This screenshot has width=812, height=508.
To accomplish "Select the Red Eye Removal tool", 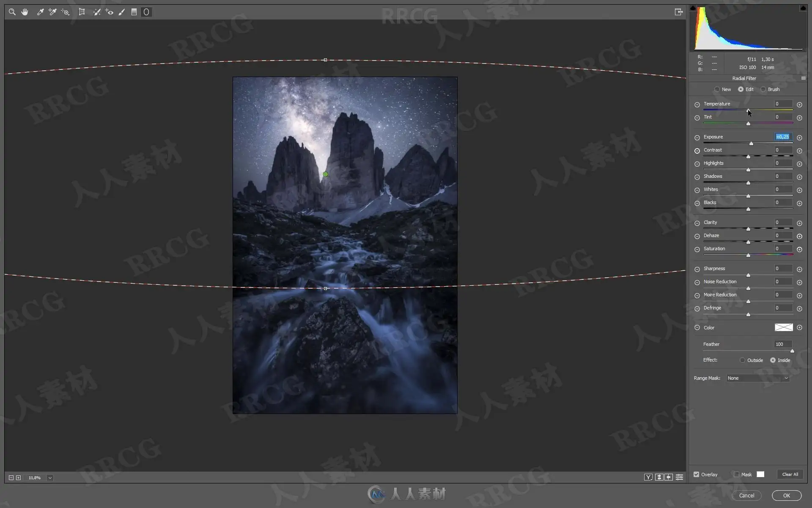I will pos(109,12).
